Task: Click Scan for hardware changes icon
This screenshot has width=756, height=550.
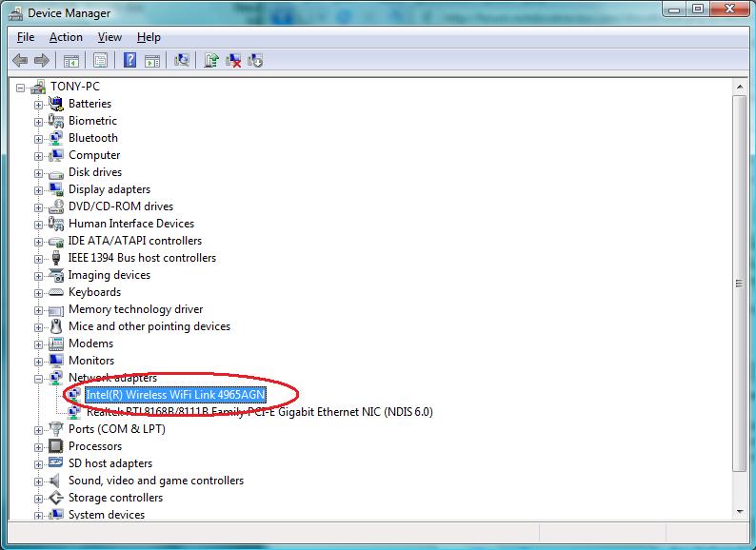Action: 182,60
